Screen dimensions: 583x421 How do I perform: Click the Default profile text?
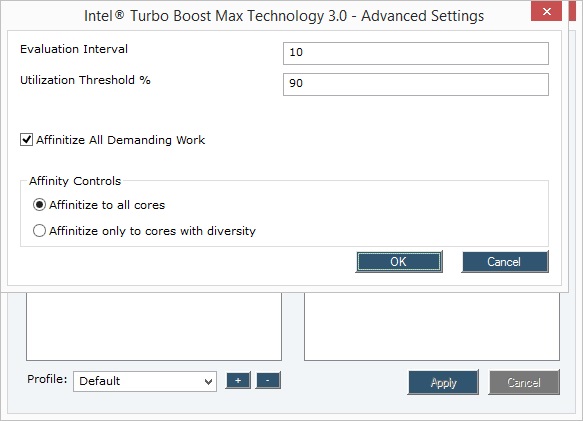100,381
